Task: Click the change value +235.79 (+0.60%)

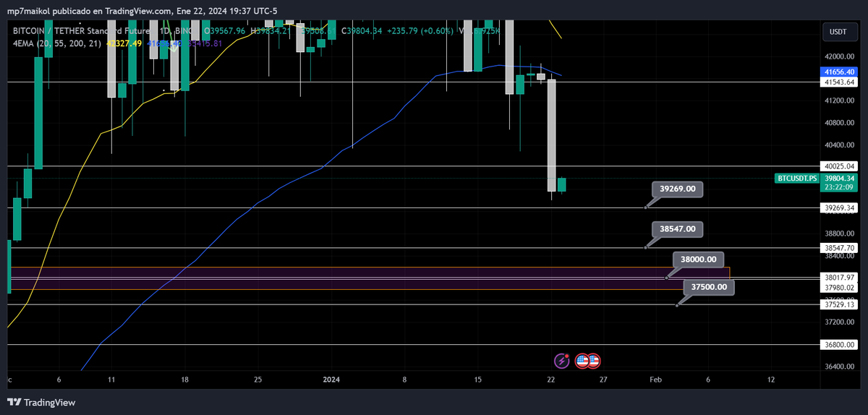Action: pyautogui.click(x=421, y=31)
